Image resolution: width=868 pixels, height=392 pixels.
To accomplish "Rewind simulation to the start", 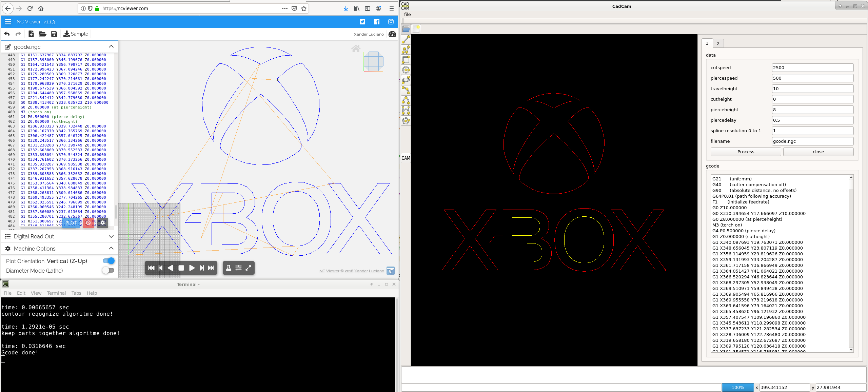I will tap(151, 268).
